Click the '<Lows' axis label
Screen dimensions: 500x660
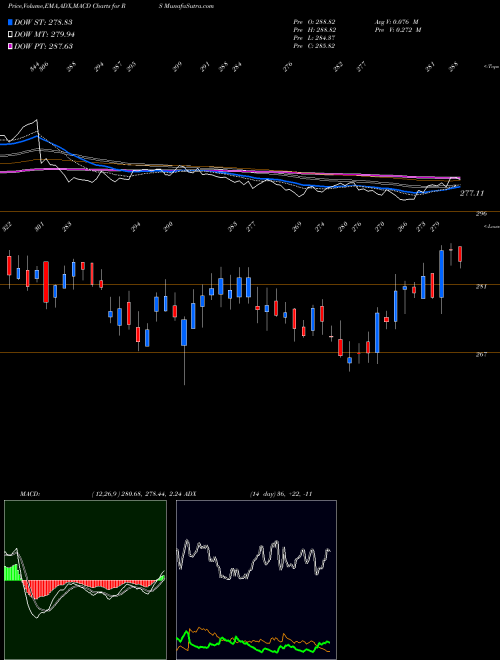point(491,227)
